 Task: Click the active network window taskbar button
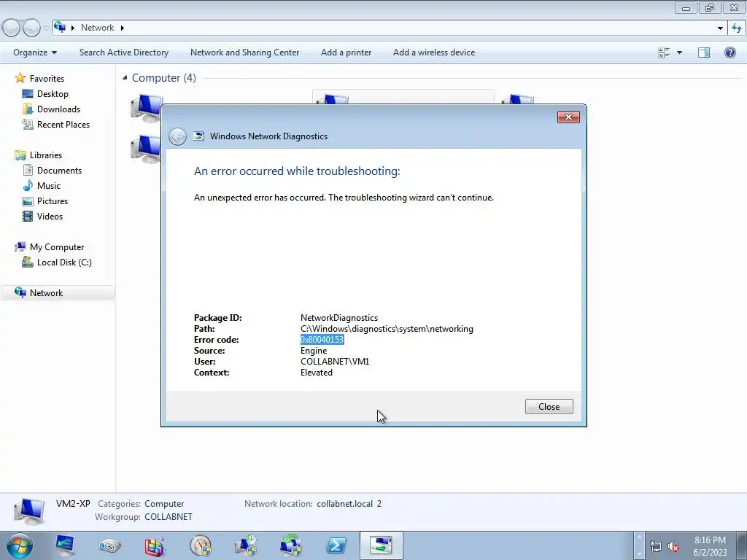tap(381, 545)
